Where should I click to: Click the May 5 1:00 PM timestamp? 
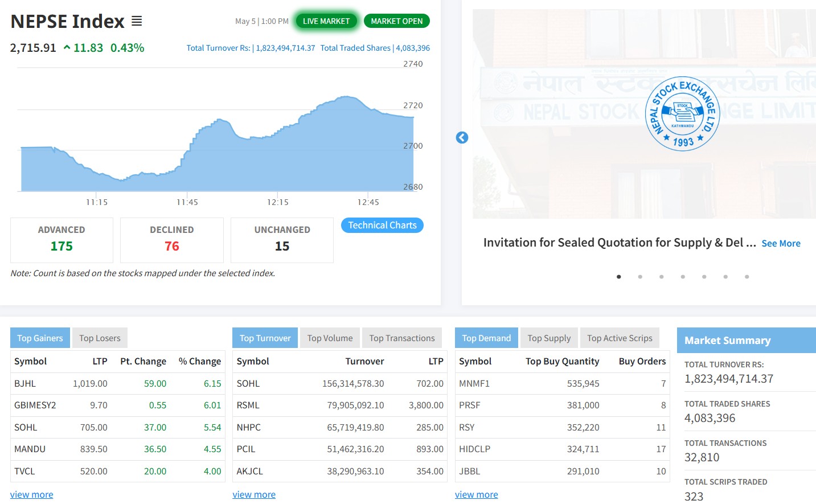click(262, 21)
